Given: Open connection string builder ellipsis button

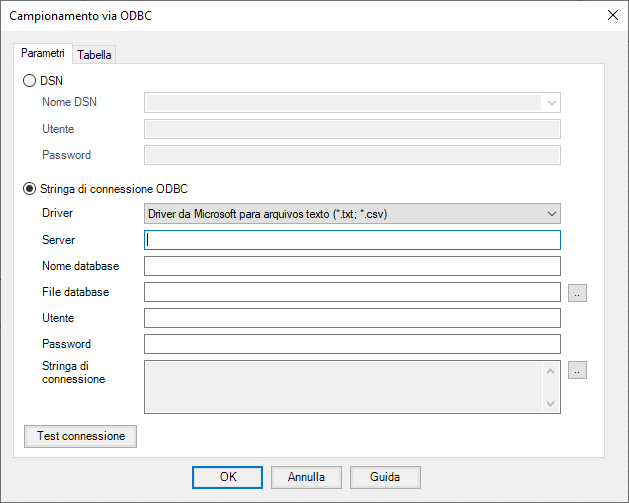Looking at the screenshot, I should pyautogui.click(x=577, y=370).
